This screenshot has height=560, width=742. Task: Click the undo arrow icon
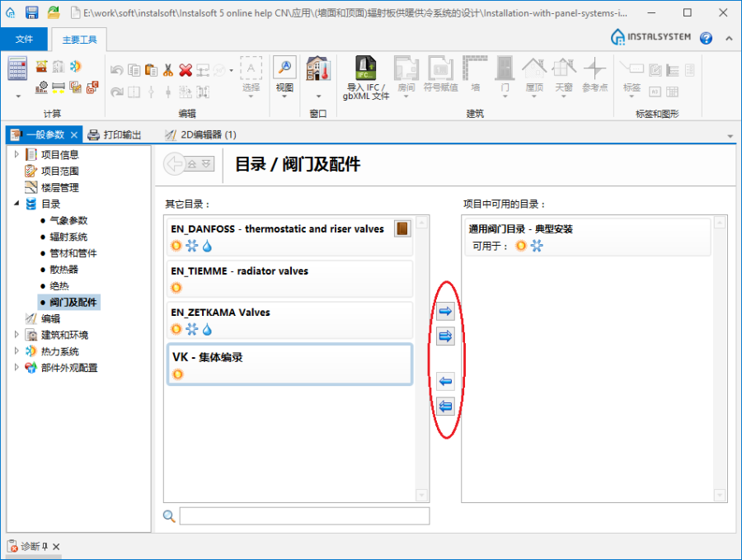[x=117, y=70]
